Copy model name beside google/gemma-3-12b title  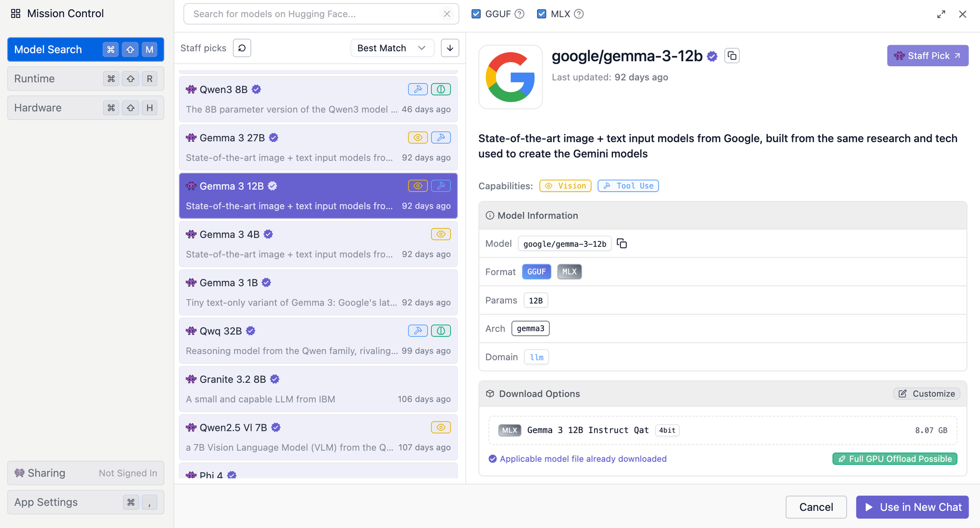(732, 56)
